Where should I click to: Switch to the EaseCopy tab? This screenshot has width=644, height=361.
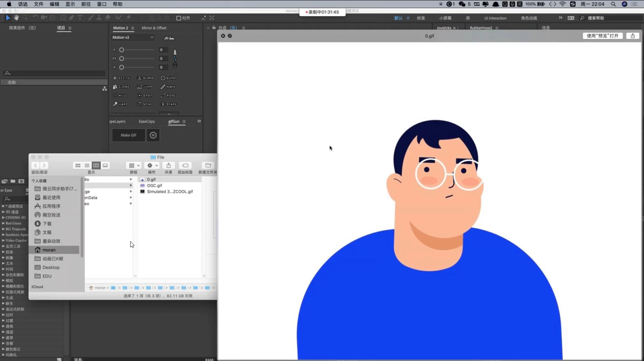pyautogui.click(x=147, y=122)
